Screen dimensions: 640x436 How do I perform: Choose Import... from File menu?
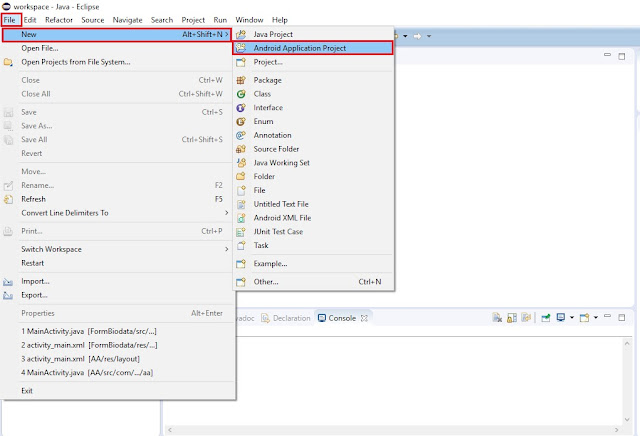pos(117,281)
